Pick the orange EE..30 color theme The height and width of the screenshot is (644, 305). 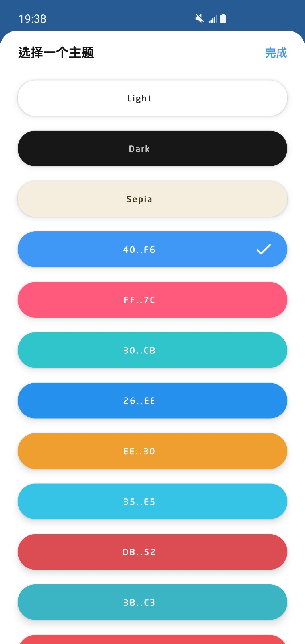pos(152,451)
